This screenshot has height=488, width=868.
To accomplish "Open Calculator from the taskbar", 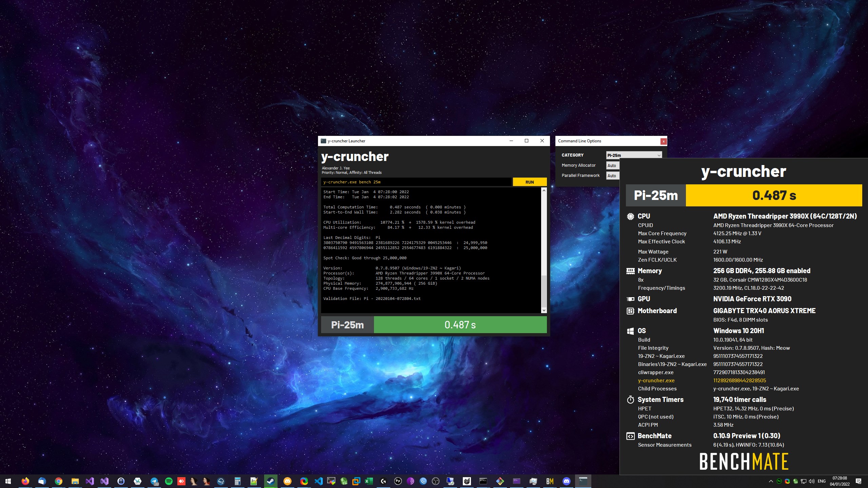I will pos(237,481).
